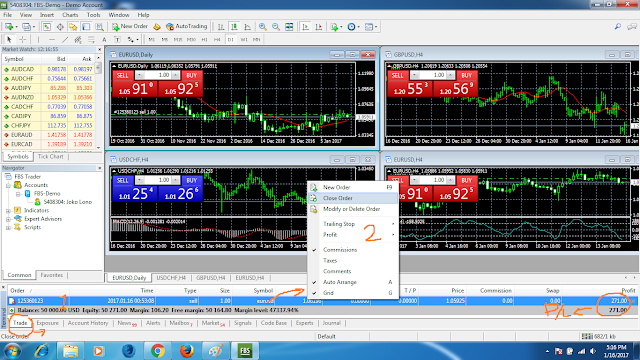Click BUY on the EURUSD,Daily chart

coord(191,76)
